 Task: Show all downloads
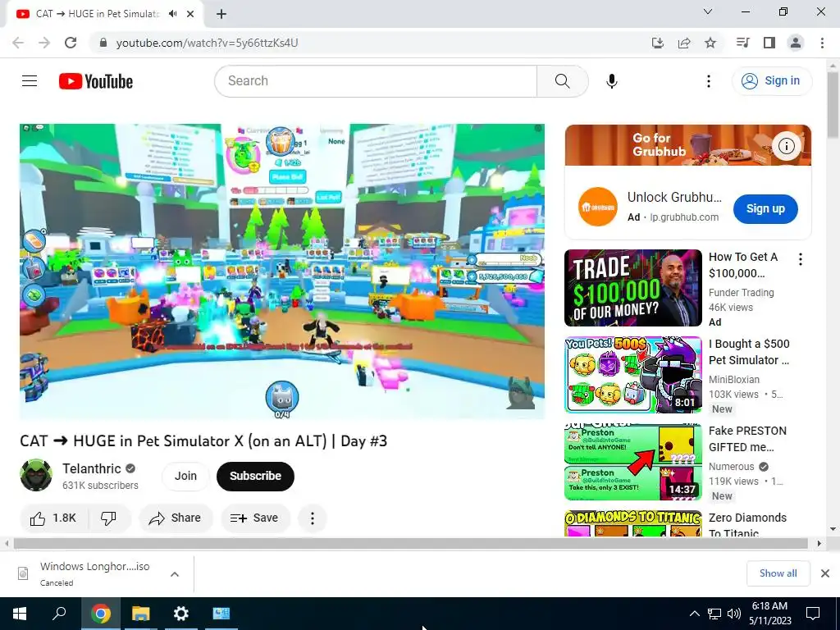click(778, 573)
